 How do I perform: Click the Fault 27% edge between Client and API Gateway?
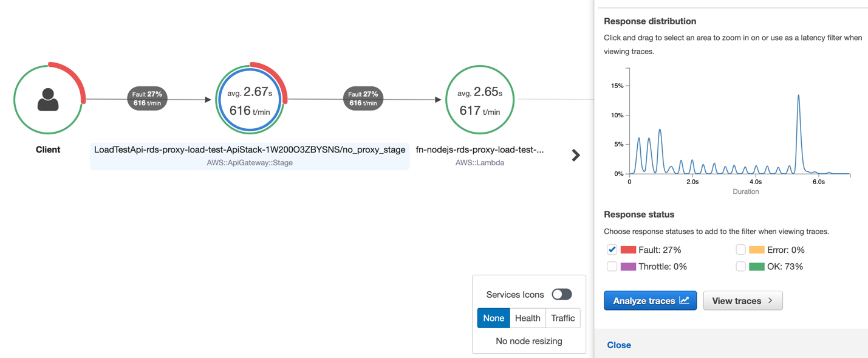tap(147, 98)
